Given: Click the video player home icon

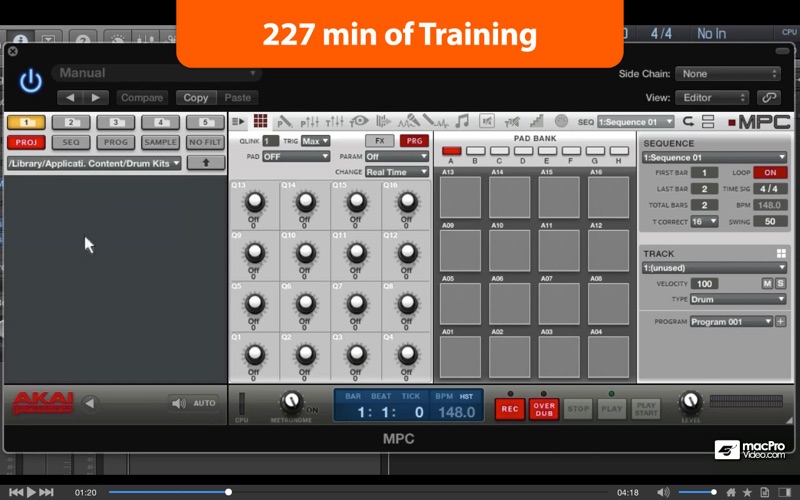Looking at the screenshot, I should [x=731, y=492].
